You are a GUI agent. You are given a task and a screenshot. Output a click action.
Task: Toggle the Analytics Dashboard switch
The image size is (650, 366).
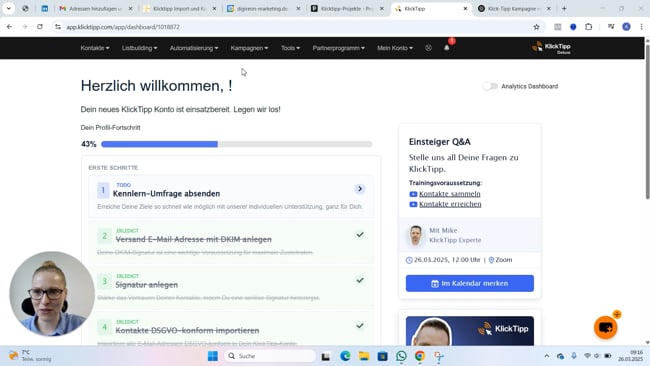(490, 86)
